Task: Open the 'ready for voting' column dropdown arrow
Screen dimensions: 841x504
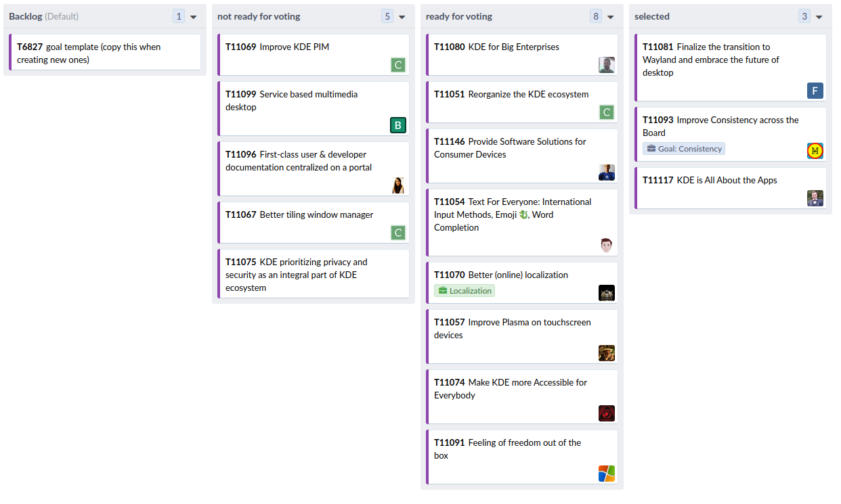Action: [x=611, y=16]
